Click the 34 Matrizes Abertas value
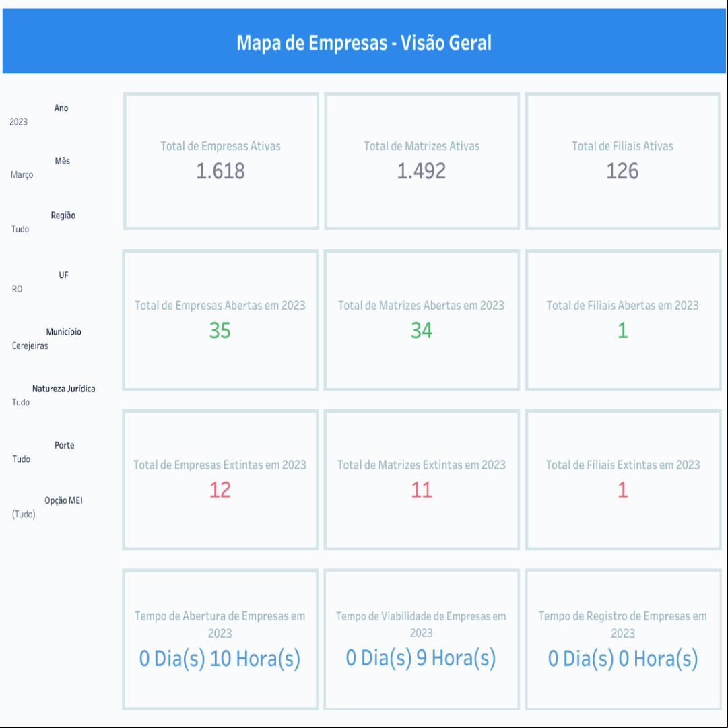Screen dimensions: 728x728 [422, 331]
